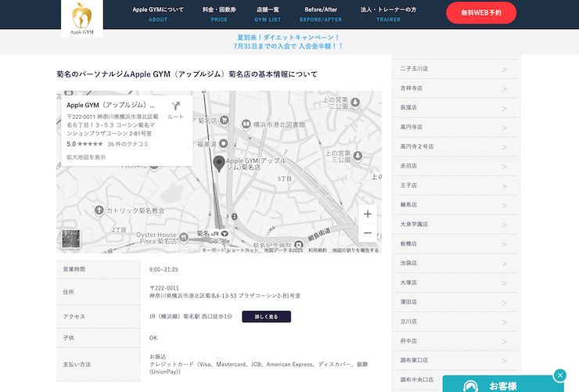Screen dimensions: 579x392
Task: Select the 〒222-0011 postal code in table
Action: [164, 288]
